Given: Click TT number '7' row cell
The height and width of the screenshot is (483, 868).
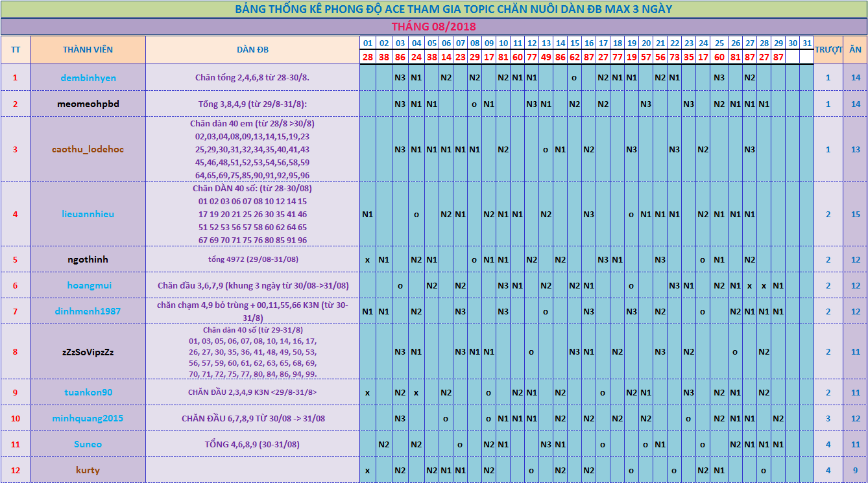Looking at the screenshot, I should click(x=16, y=311).
